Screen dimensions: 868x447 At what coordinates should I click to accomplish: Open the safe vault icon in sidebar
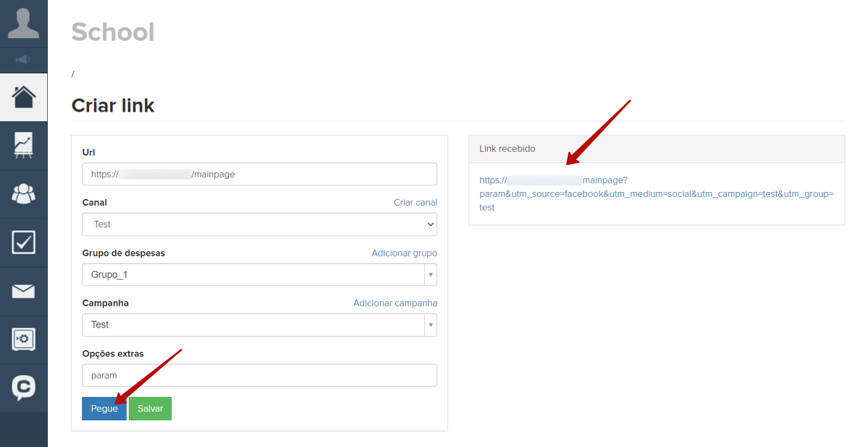23,339
